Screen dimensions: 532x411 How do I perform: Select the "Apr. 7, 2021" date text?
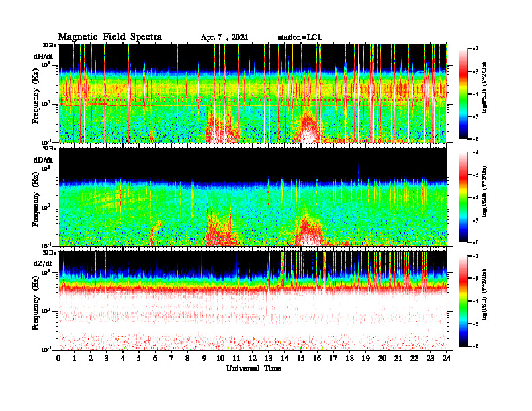224,38
